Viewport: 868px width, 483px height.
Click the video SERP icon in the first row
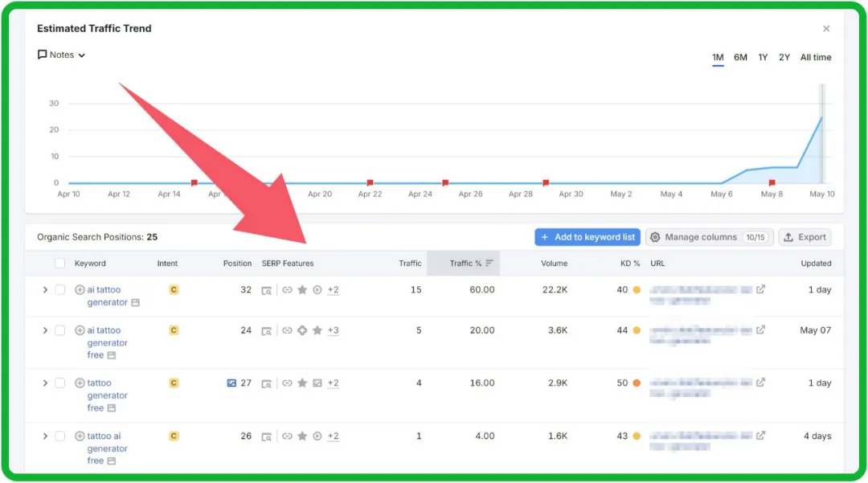coord(317,290)
